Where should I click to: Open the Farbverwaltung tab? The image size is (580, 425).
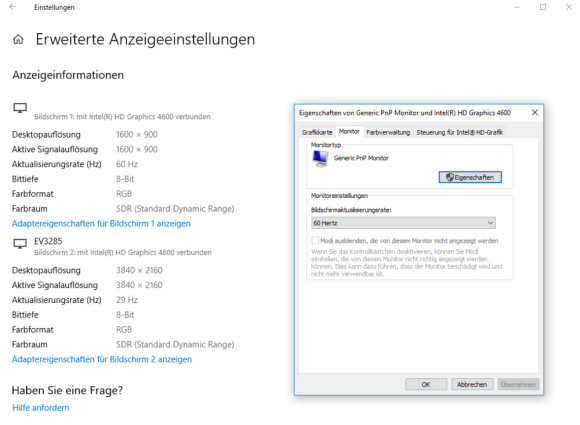pos(388,132)
